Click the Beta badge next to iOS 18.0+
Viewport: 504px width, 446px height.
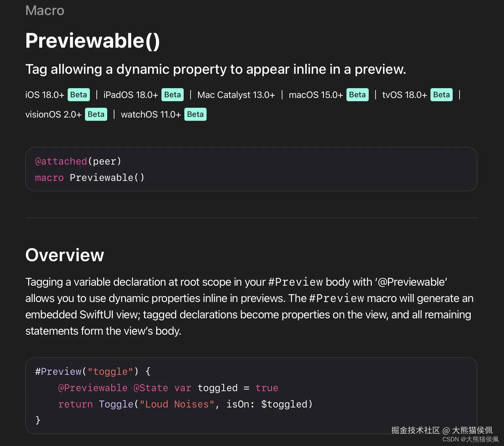(x=78, y=95)
